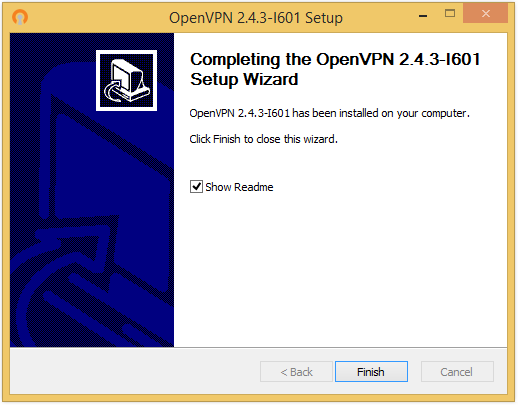Click the greyed-out Cancel button
The width and height of the screenshot is (518, 405).
pyautogui.click(x=457, y=371)
